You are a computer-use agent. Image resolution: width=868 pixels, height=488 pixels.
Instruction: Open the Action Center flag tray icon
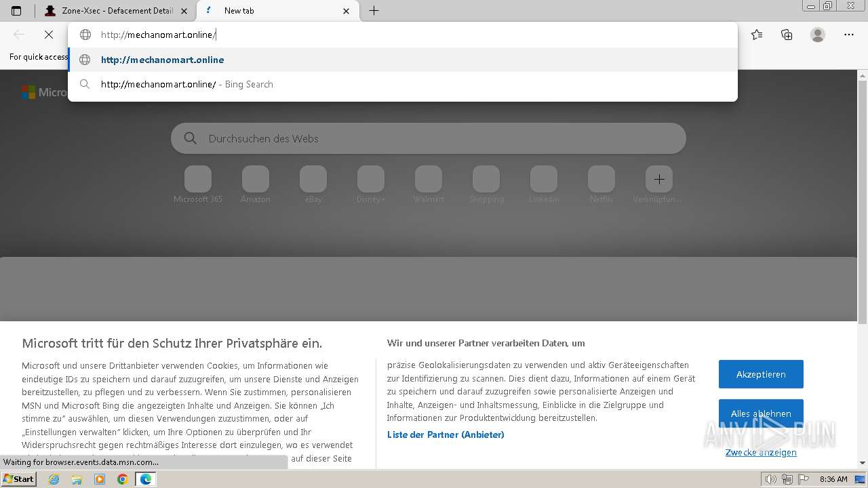802,479
